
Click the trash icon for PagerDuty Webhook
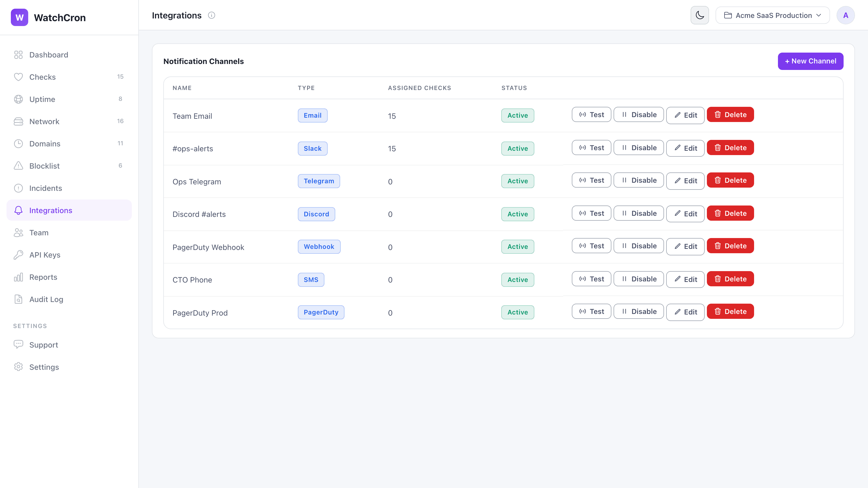(x=718, y=246)
